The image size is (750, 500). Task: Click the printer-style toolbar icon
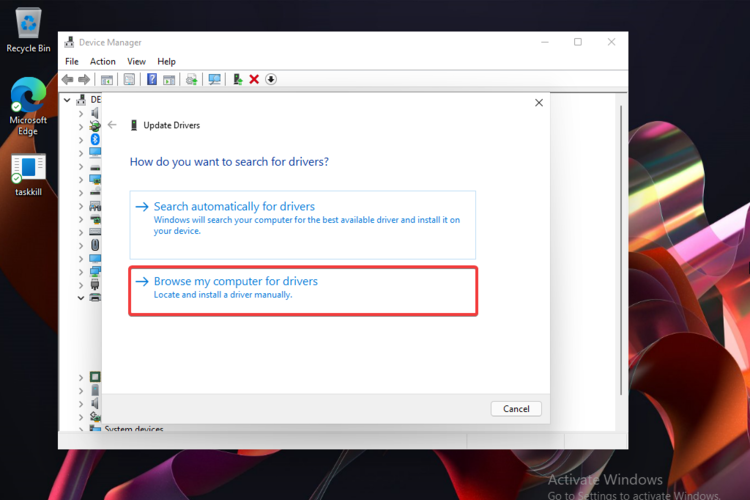[191, 79]
